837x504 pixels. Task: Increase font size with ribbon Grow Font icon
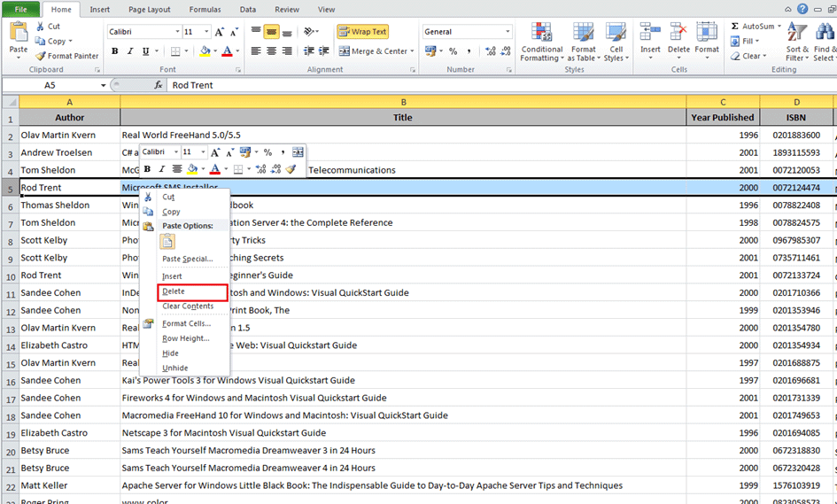pyautogui.click(x=219, y=32)
